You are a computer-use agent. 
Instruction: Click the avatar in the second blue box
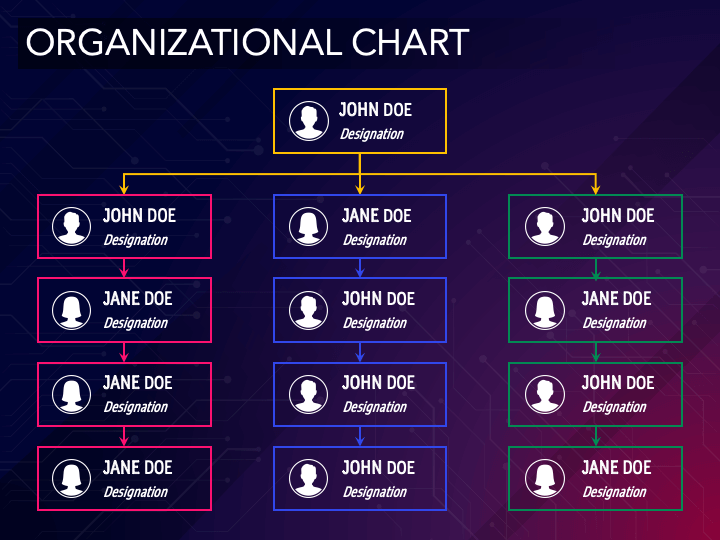tap(309, 310)
